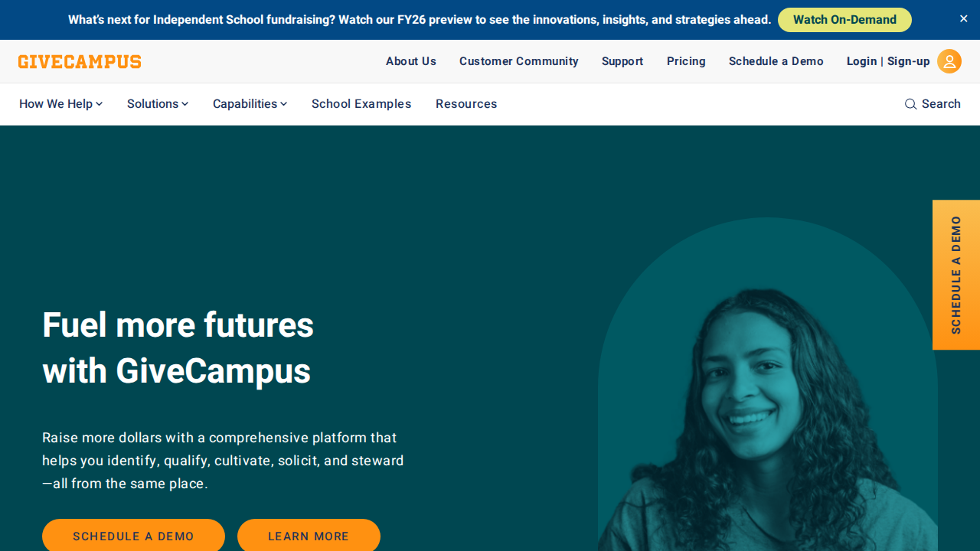Screen dimensions: 980x551
Task: Click the magnifying glass search icon
Action: point(910,104)
